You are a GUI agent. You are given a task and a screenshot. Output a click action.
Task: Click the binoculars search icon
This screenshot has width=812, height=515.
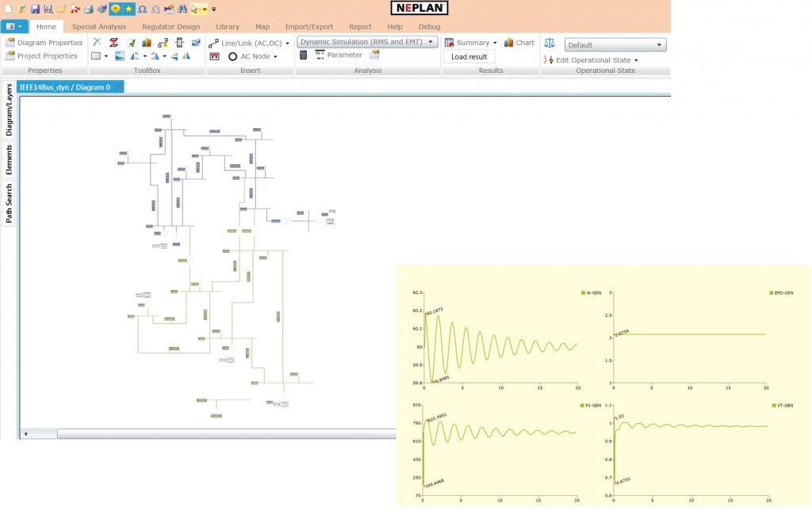click(x=182, y=9)
